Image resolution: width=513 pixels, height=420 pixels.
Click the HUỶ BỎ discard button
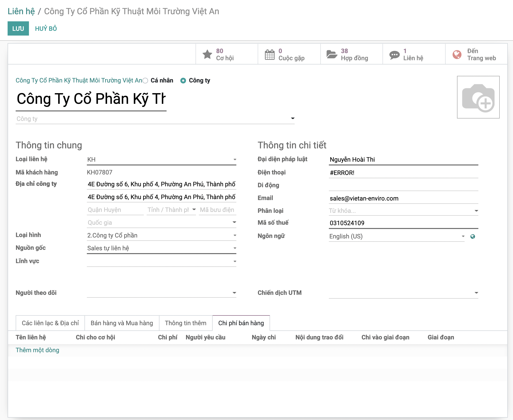[46, 28]
